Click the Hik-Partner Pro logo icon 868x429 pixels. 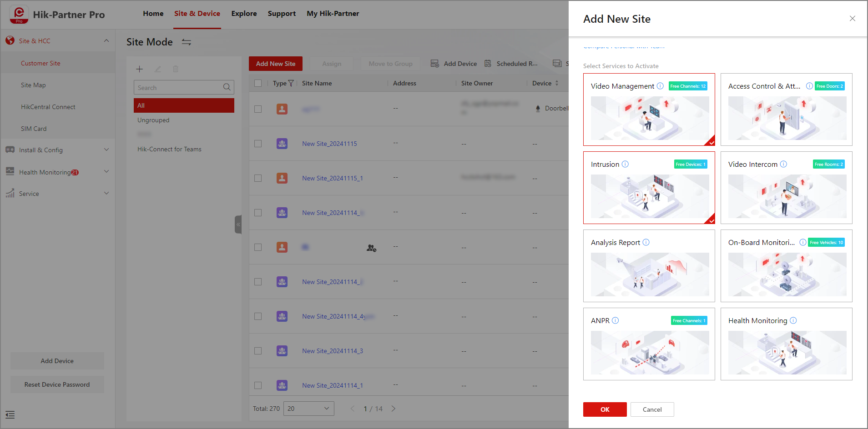point(19,15)
